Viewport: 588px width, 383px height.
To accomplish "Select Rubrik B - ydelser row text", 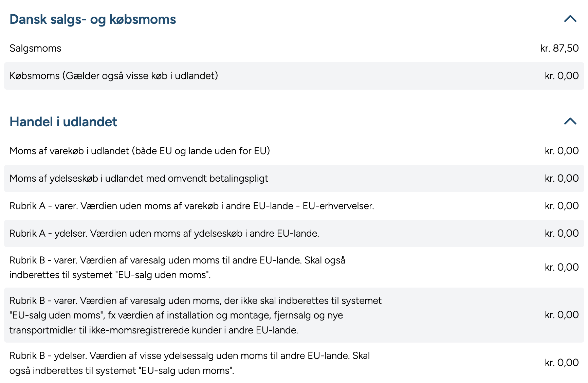I will 189,363.
